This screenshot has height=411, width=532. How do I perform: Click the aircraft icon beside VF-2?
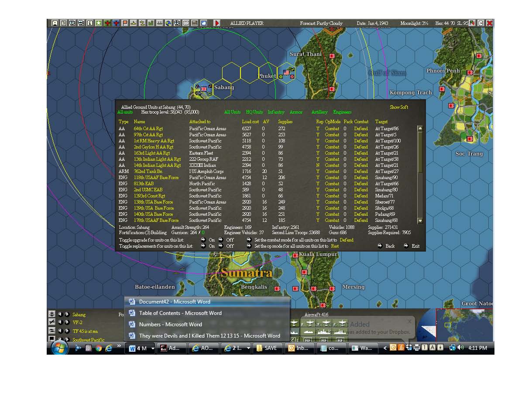pos(52,322)
